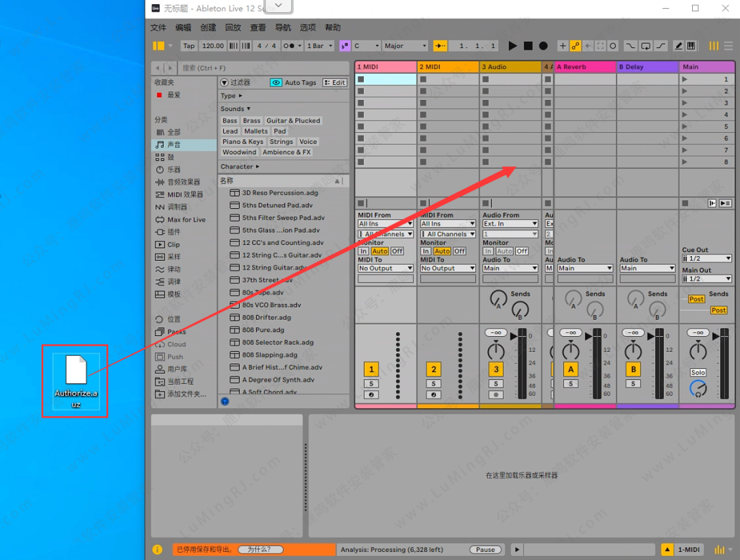Image resolution: width=740 pixels, height=560 pixels.
Task: Open 1 MIDI 'All Ins' input dropdown
Action: 386,224
